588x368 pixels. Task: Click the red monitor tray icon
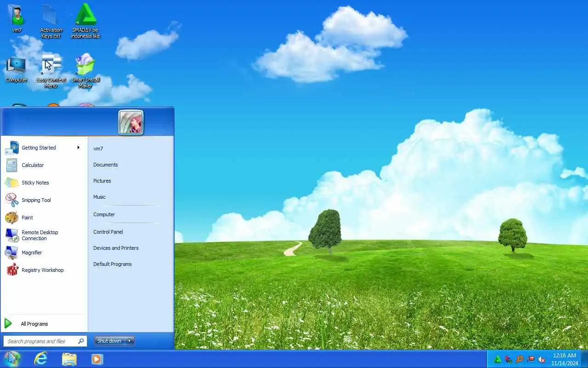(x=531, y=359)
